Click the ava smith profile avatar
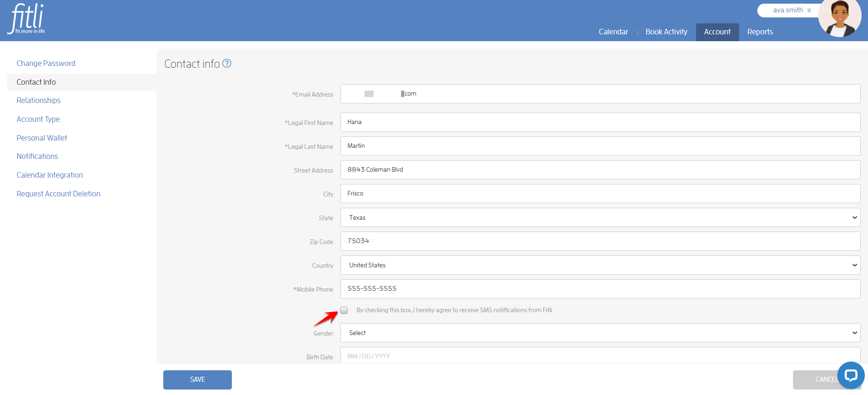Viewport: 868px width, 395px height. point(840,17)
